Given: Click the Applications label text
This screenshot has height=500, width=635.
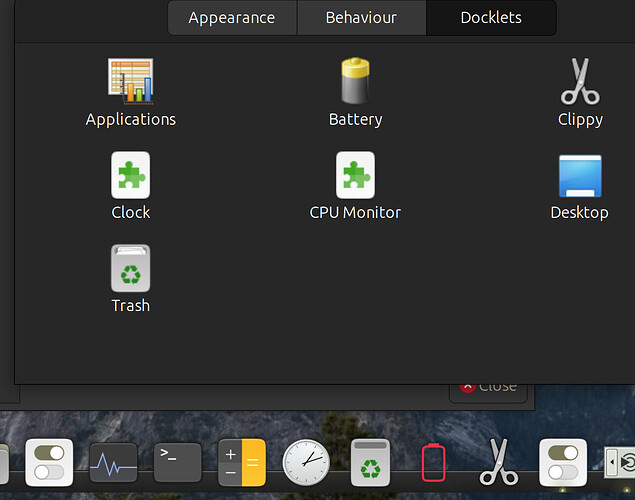Looking at the screenshot, I should pyautogui.click(x=130, y=119).
